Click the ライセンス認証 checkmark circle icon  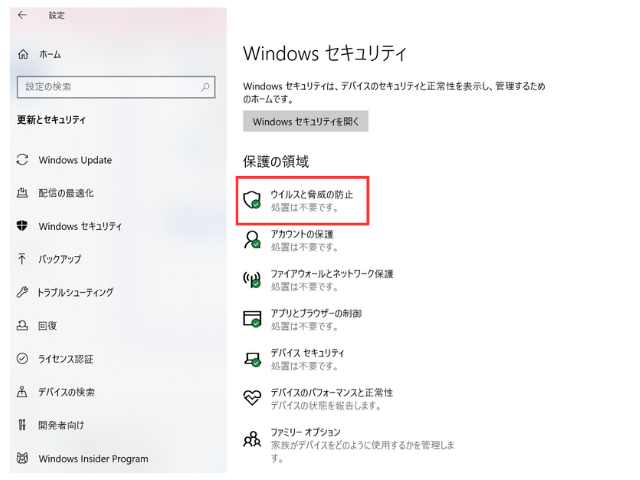click(x=22, y=358)
